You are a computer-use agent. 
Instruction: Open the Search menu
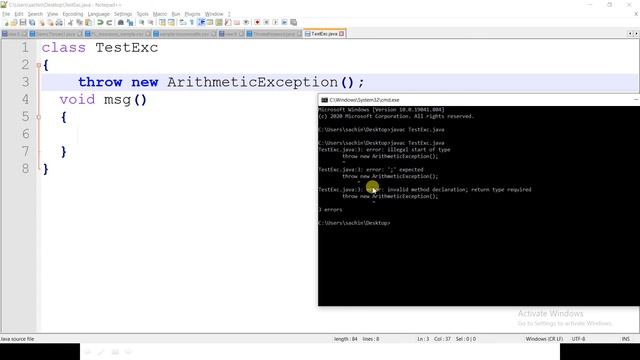point(35,14)
